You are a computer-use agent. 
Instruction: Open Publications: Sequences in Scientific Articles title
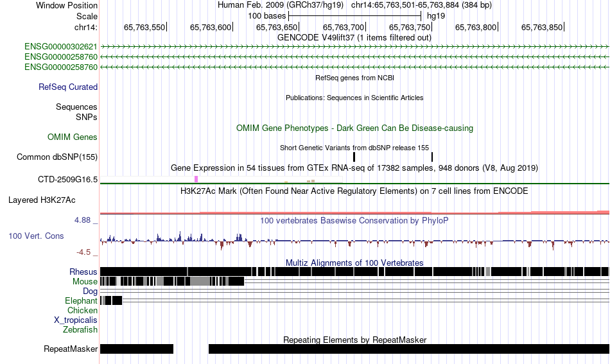[x=354, y=98]
